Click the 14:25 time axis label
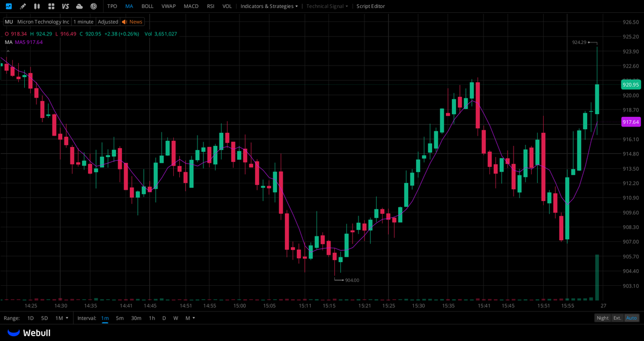The image size is (644, 341). pyautogui.click(x=31, y=306)
